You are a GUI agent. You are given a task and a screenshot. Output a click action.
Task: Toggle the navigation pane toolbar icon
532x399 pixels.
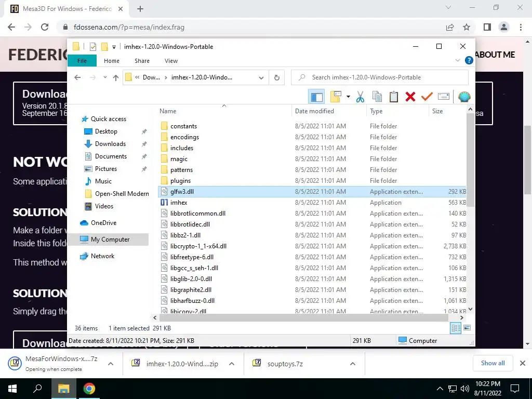click(316, 97)
